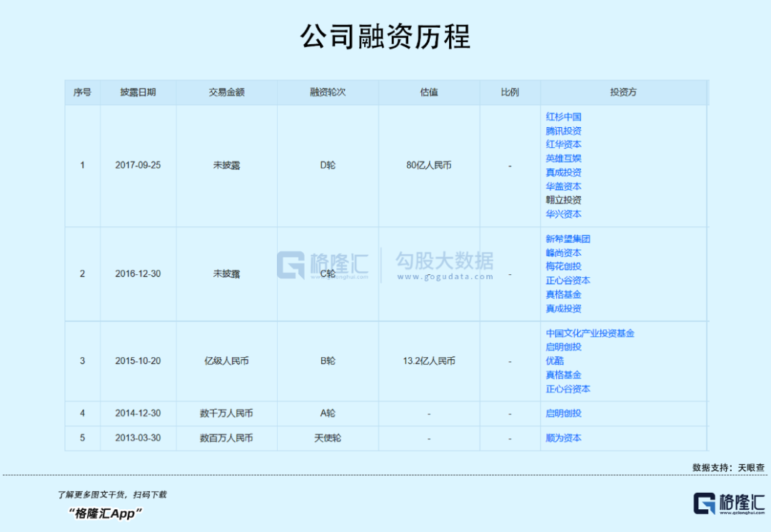Click 真格基金 in the B轮 row
The height and width of the screenshot is (532, 771).
[x=563, y=375]
